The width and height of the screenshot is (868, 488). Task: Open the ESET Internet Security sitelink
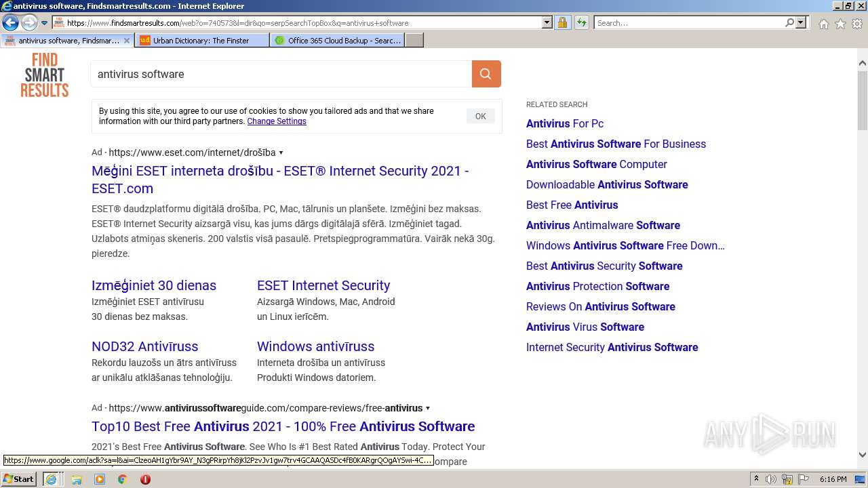323,285
